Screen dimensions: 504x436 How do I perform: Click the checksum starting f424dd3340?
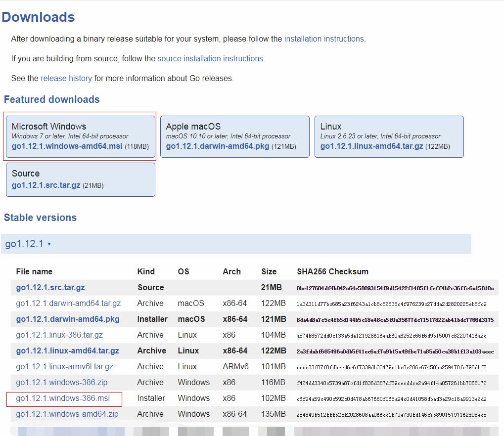coord(392,383)
